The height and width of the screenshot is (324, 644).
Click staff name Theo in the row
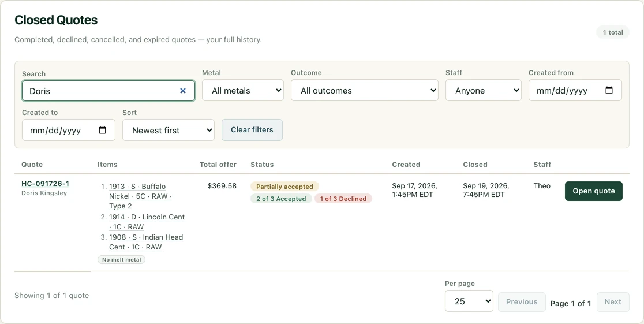click(x=542, y=186)
